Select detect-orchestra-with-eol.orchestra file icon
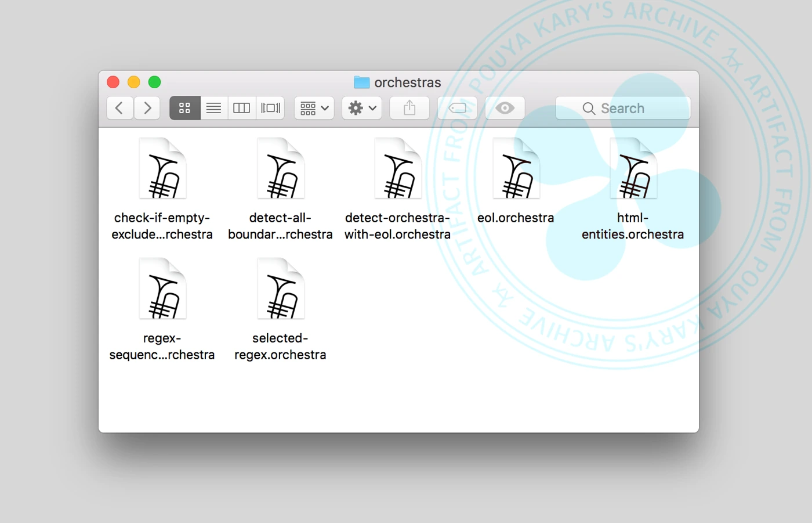Image resolution: width=812 pixels, height=523 pixels. (398, 169)
